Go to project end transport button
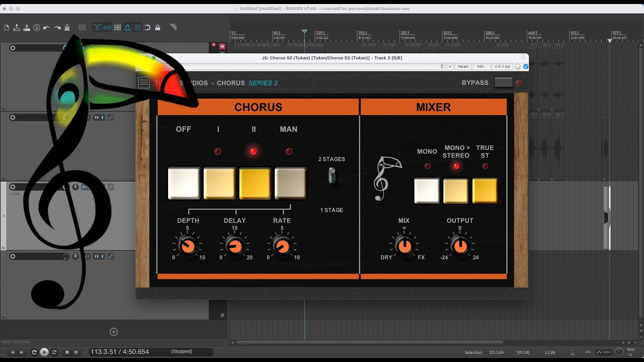 [21, 352]
